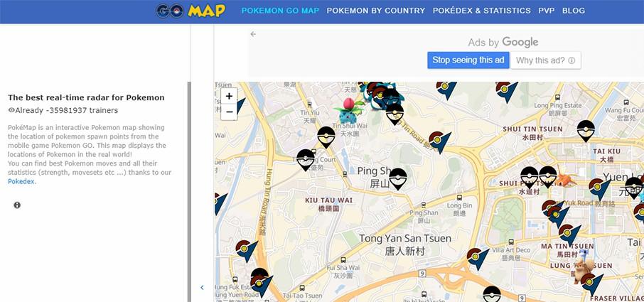Viewport: 644px width, 302px height.
Task: Zoom out the map with minus button
Action: 229,112
